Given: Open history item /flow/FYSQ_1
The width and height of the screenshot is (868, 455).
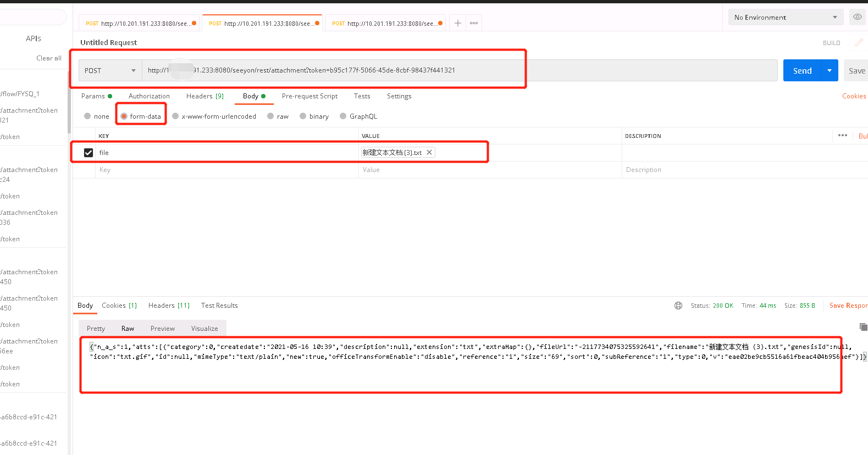Looking at the screenshot, I should 20,93.
